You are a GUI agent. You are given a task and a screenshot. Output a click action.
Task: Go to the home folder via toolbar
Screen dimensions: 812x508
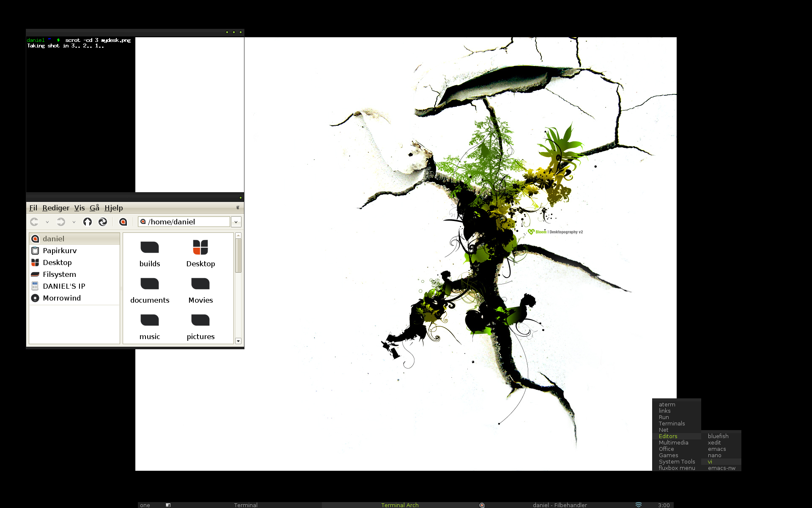coord(123,222)
